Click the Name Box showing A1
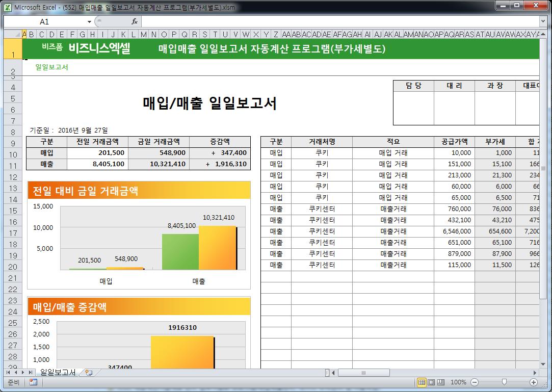The height and width of the screenshot is (392, 552). click(45, 21)
